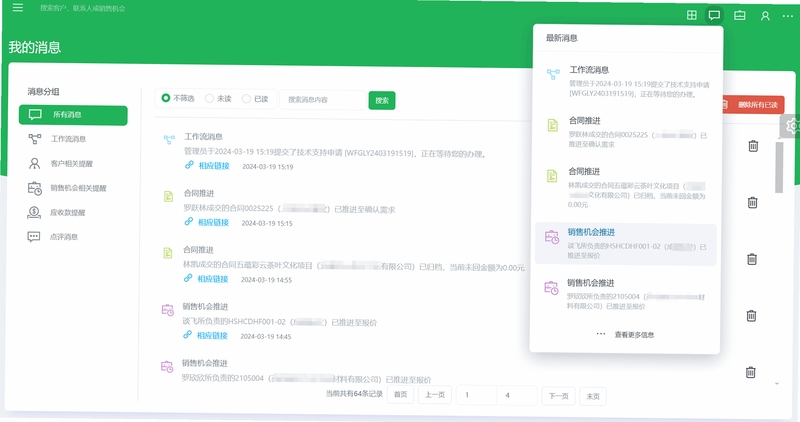The height and width of the screenshot is (422, 800).
Task: Open the hamburger menu icon
Action: [18, 8]
